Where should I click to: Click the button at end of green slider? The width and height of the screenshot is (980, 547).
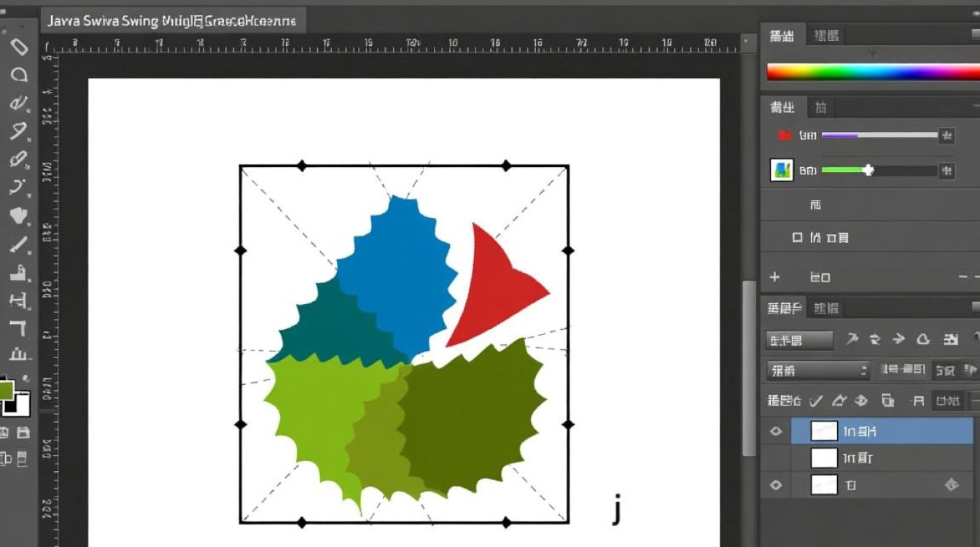946,171
